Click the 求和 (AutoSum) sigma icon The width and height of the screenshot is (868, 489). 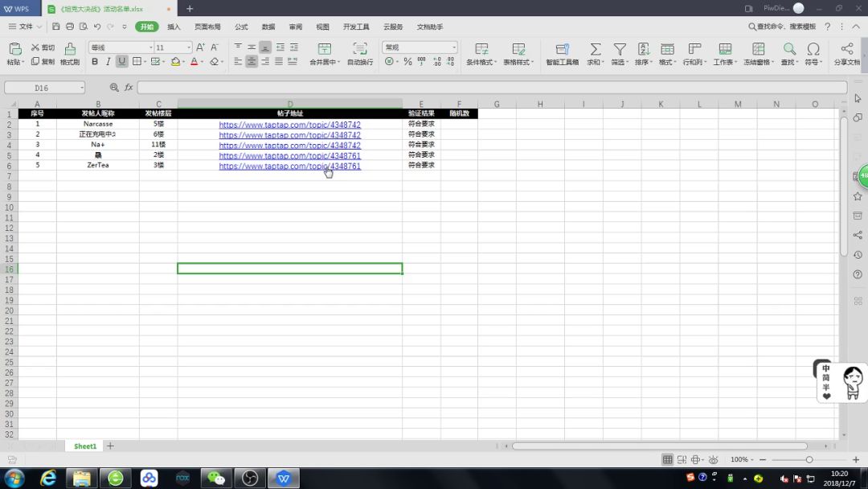(x=595, y=50)
